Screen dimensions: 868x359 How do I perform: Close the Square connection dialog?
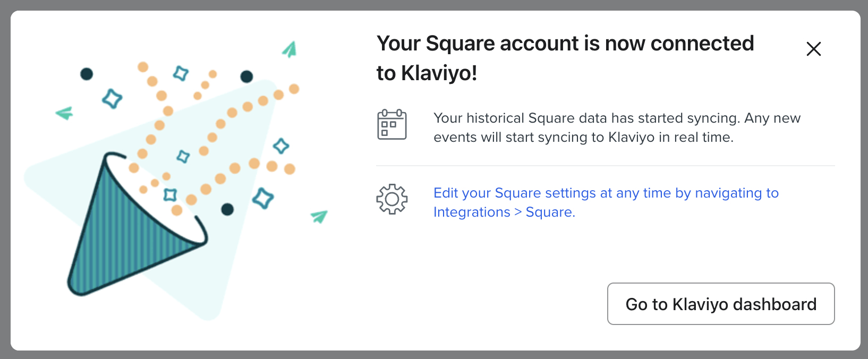[813, 49]
